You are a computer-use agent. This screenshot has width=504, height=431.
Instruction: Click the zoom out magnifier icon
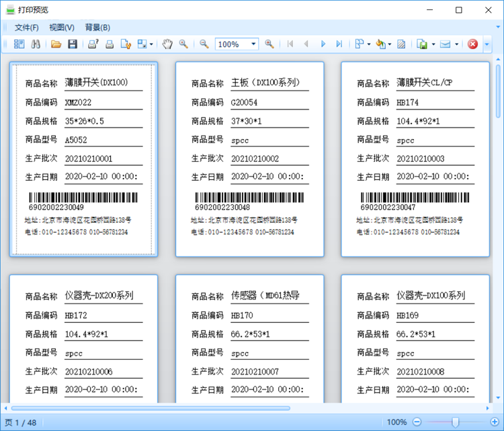pyautogui.click(x=204, y=44)
